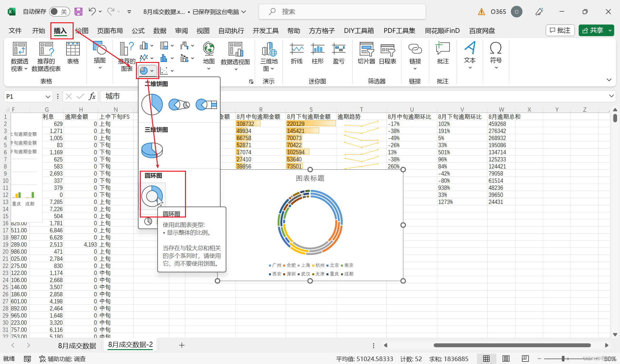
Task: Switch to the 方方格子 tab
Action: click(x=322, y=31)
